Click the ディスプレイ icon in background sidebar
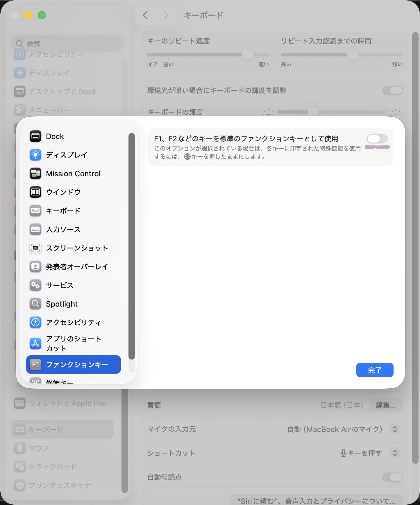 coord(20,73)
